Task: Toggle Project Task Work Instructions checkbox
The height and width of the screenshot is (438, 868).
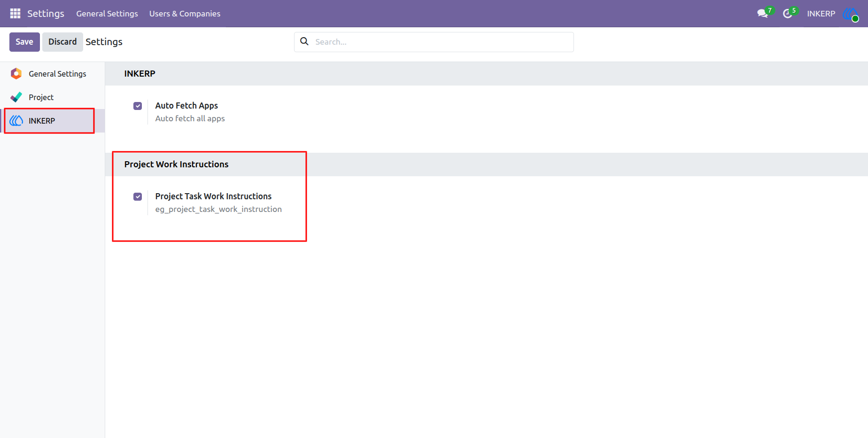Action: (x=138, y=196)
